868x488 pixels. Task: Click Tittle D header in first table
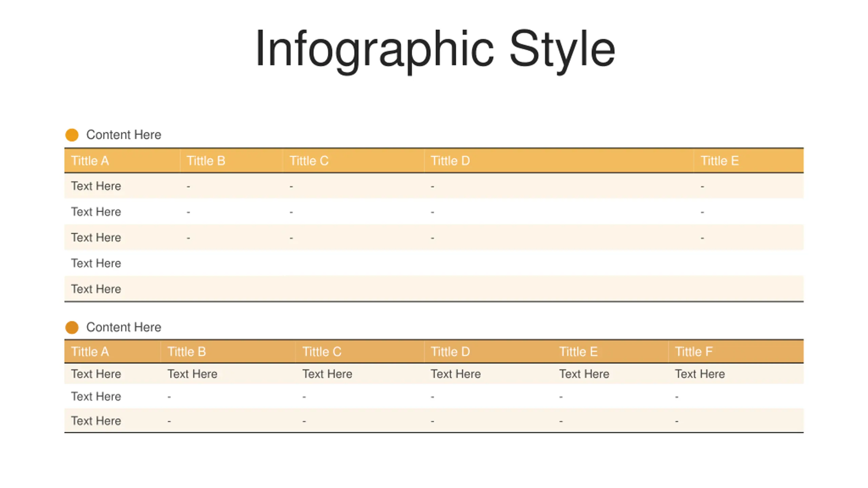(450, 161)
